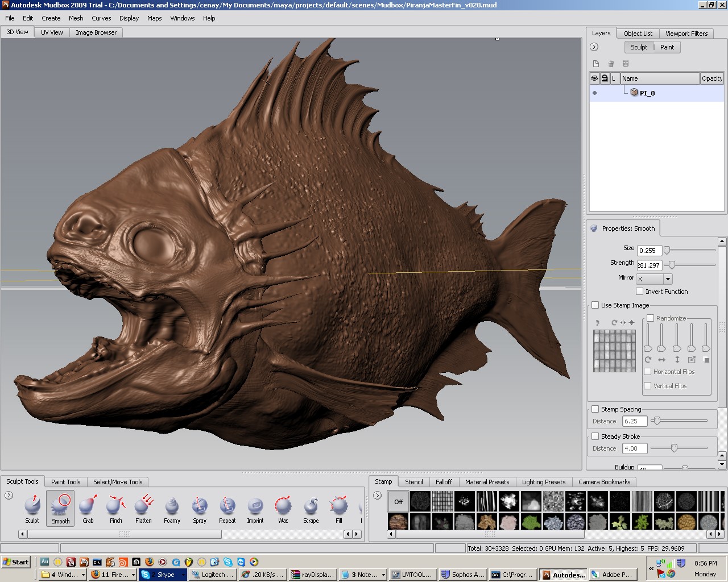728x582 pixels.
Task: Activate the Pinch tool
Action: click(115, 508)
